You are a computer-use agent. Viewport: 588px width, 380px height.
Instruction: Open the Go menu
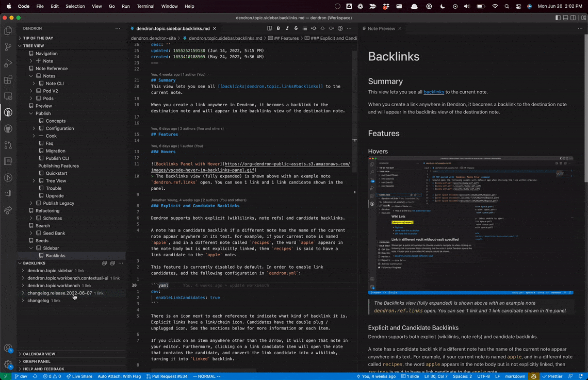tap(112, 6)
